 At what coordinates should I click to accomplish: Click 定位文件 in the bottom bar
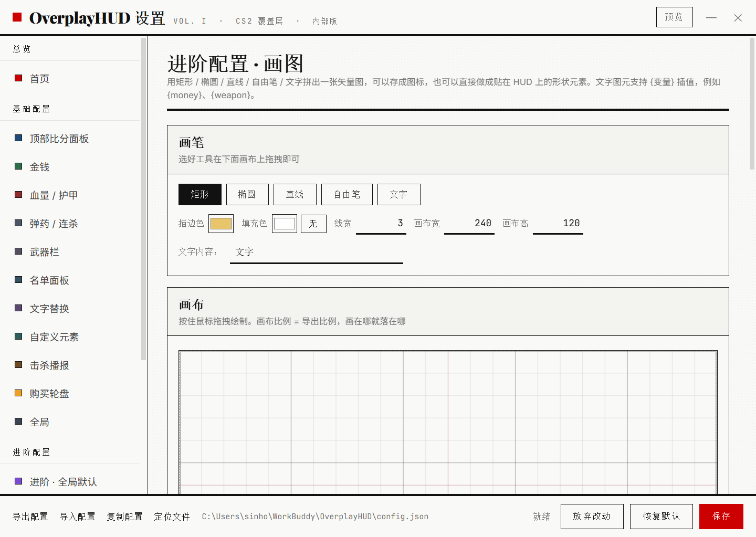coord(172,517)
